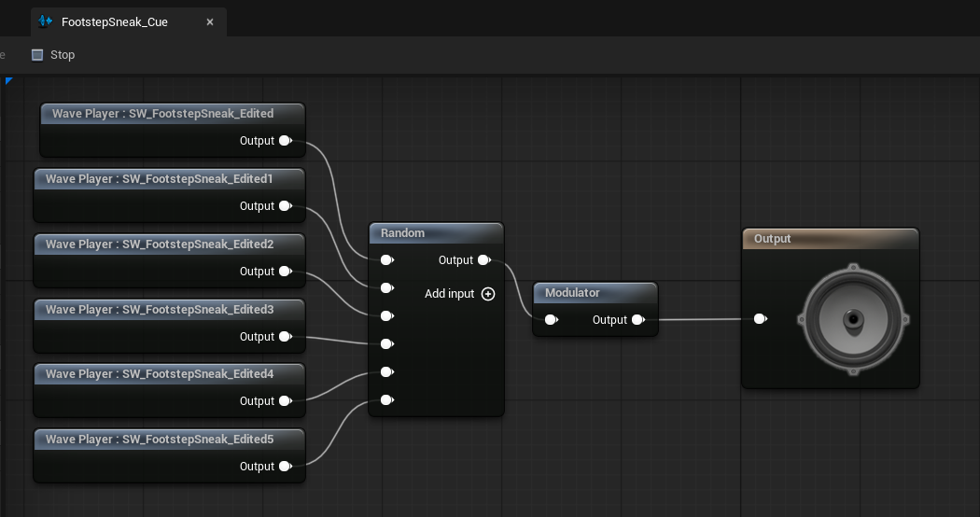This screenshot has width=980, height=517.
Task: Select Wave Player SW_FootstepSneak_Edited5 node title
Action: (169, 440)
